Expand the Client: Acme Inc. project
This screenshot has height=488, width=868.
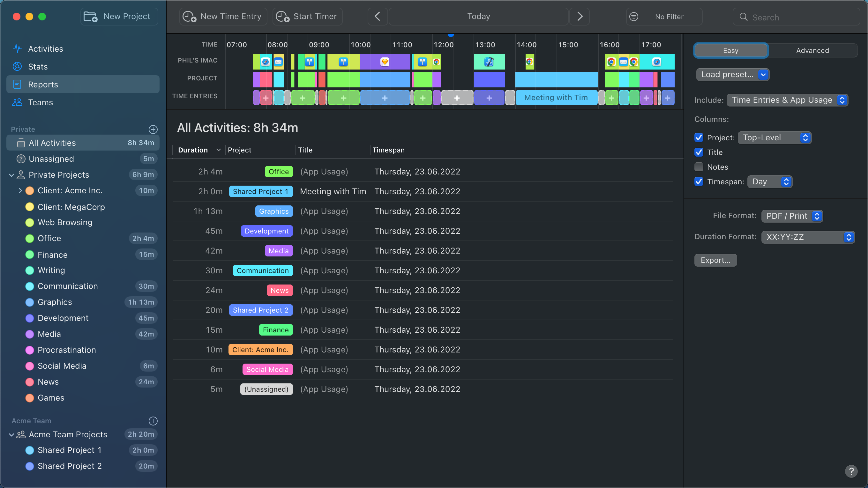[20, 191]
